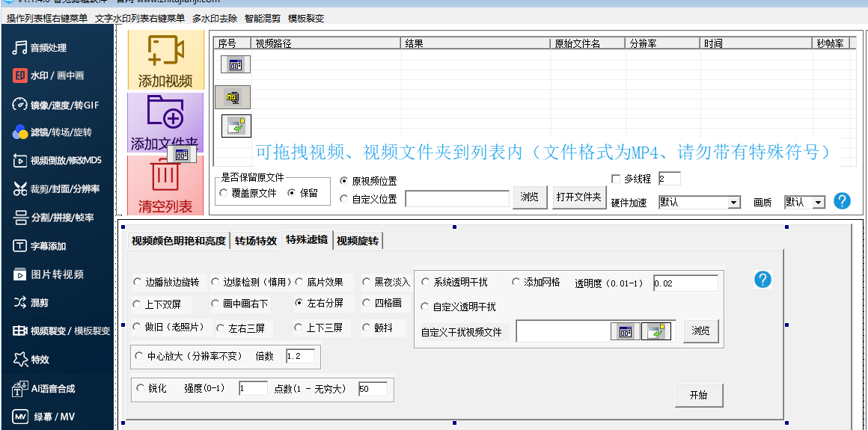Image resolution: width=868 pixels, height=430 pixels.
Task: Open Audio Processing (音频处理) in sidebar
Action: (x=49, y=48)
